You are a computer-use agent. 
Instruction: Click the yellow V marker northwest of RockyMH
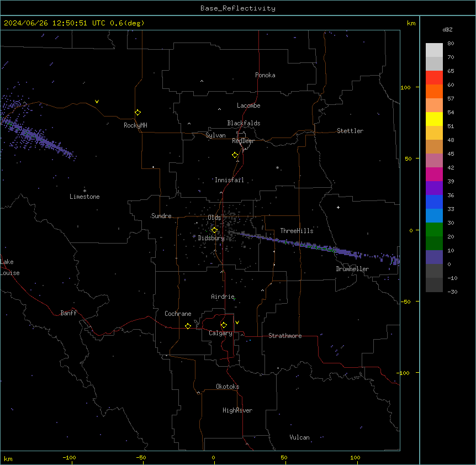[97, 102]
